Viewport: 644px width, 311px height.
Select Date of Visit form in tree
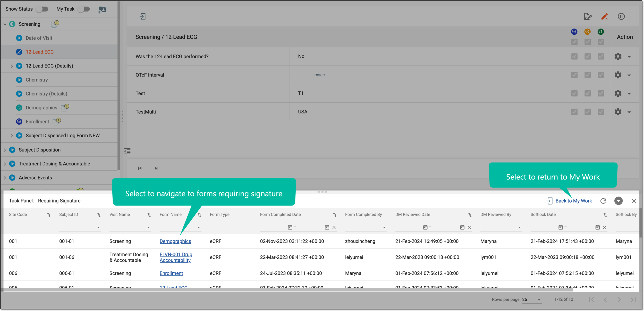coord(39,38)
